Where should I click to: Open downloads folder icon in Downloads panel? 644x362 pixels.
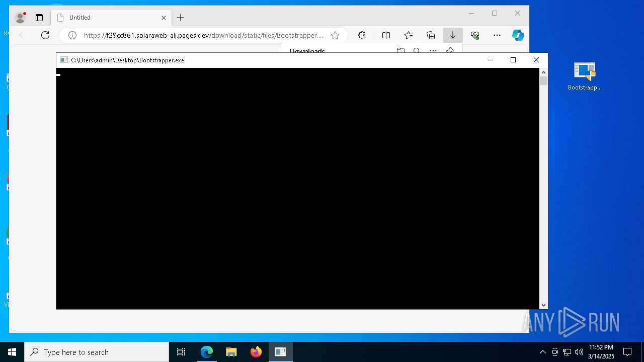(401, 51)
